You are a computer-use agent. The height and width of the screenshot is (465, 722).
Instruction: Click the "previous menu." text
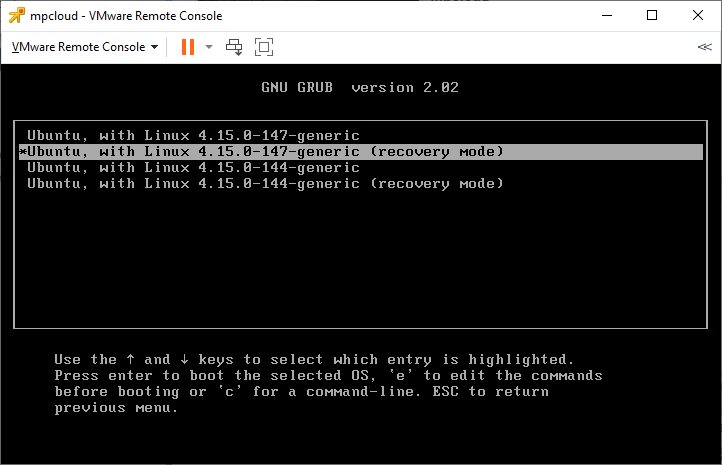[116, 408]
